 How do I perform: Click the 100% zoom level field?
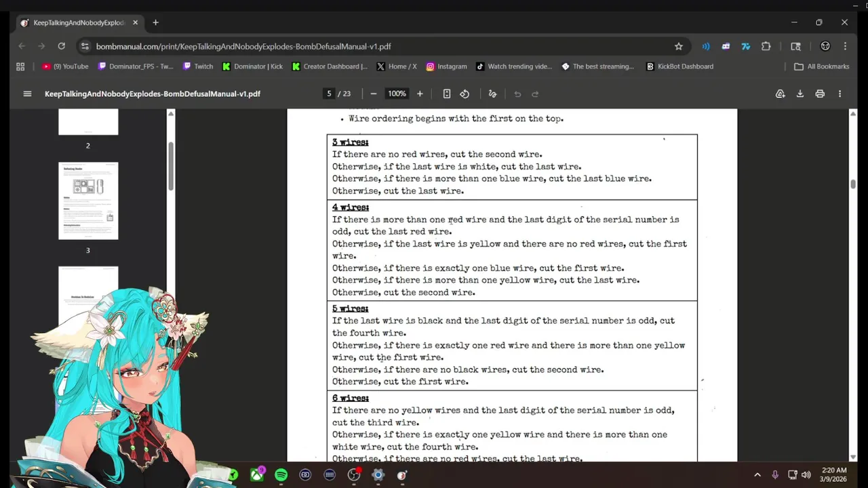click(397, 94)
